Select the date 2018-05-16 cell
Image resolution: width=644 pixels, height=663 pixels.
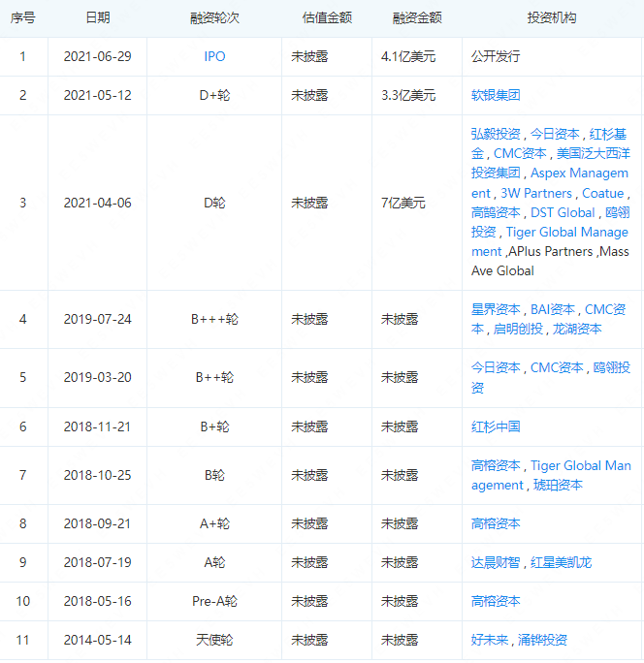tap(97, 601)
